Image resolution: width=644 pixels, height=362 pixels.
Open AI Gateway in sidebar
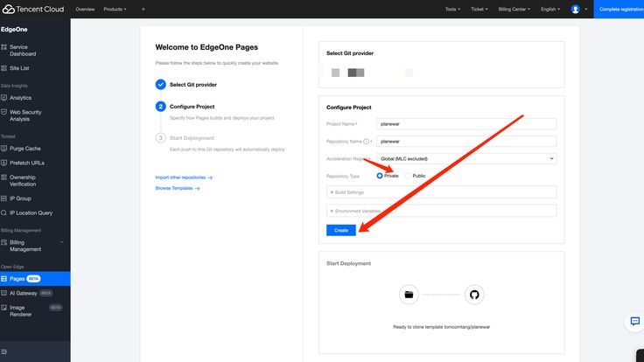pos(24,293)
